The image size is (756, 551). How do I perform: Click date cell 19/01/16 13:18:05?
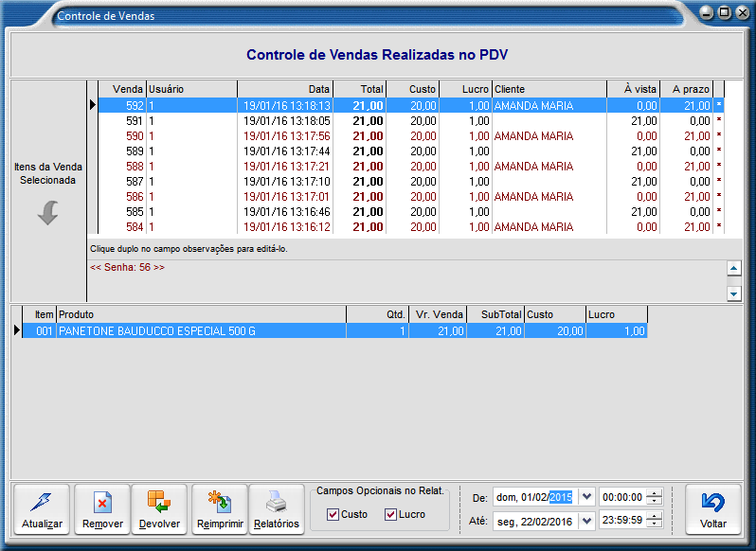pos(286,121)
